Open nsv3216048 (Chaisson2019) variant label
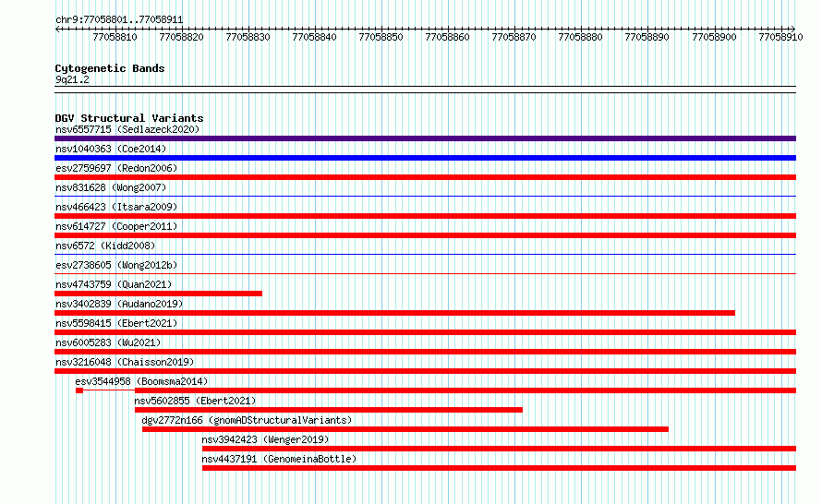822x504 pixels. click(125, 362)
